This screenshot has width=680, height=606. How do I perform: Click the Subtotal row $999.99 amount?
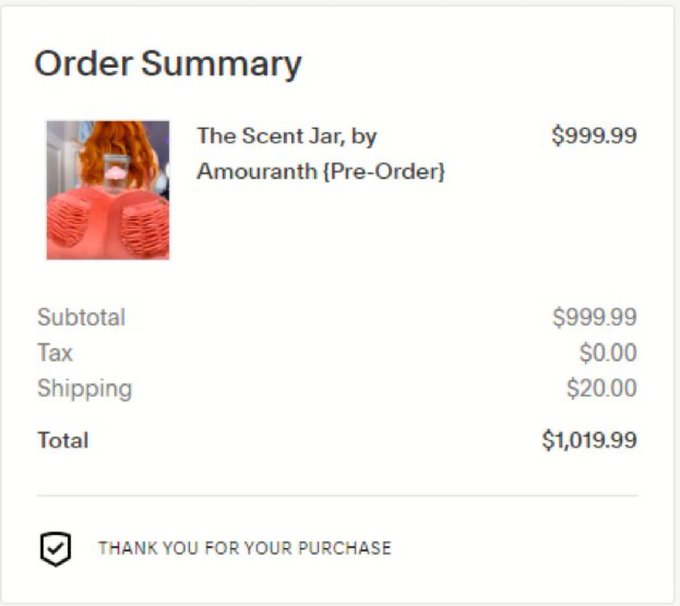click(x=595, y=317)
